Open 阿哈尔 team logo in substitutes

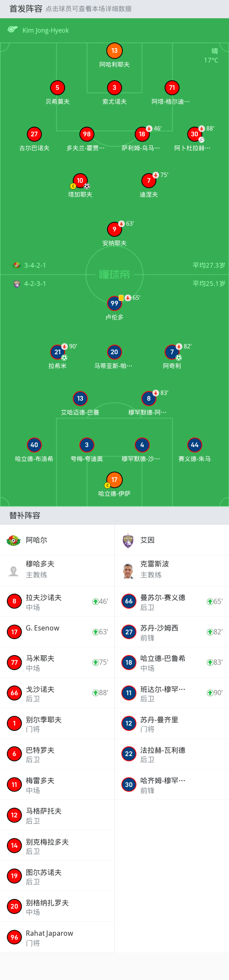(x=14, y=540)
